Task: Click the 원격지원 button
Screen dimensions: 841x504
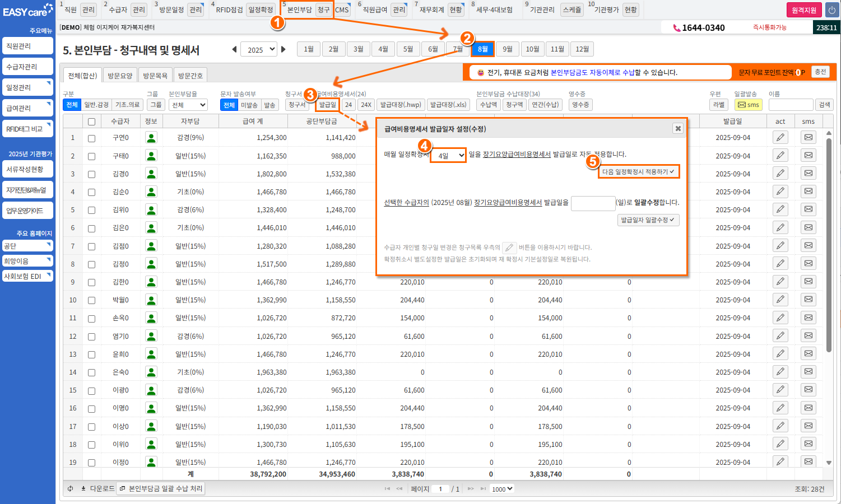Action: pyautogui.click(x=803, y=10)
